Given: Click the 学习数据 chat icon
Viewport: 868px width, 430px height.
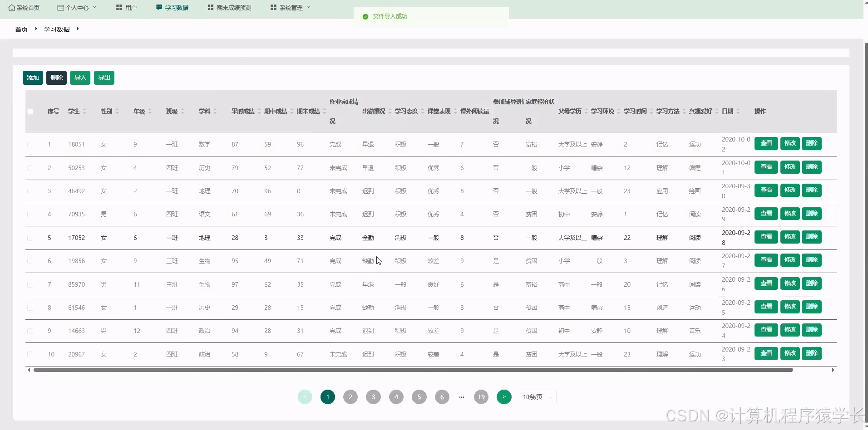Looking at the screenshot, I should tap(159, 8).
